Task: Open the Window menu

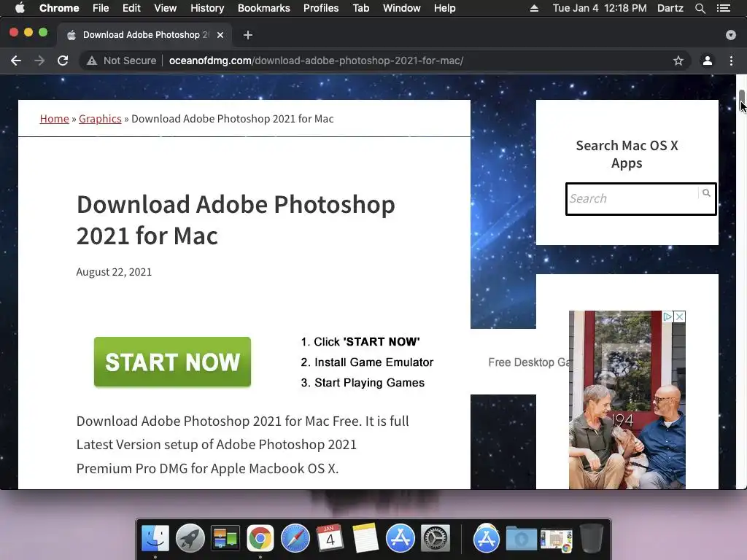Action: click(x=402, y=8)
